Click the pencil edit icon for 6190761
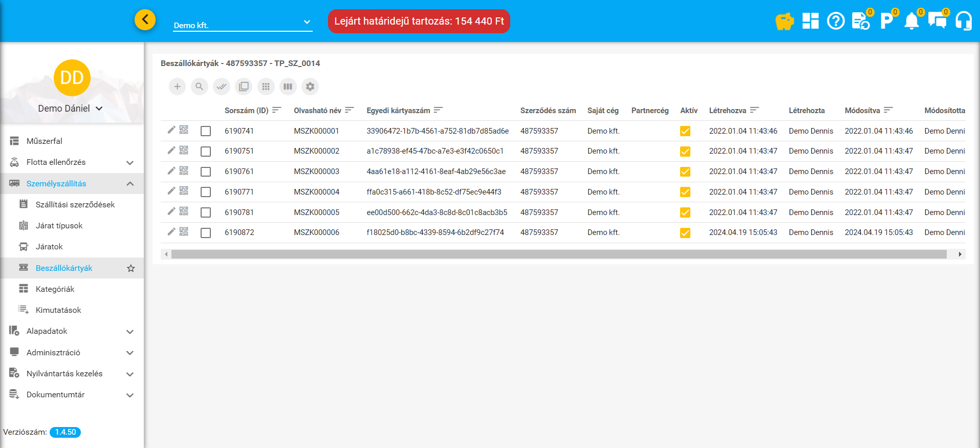Viewport: 980px width, 448px height. click(x=171, y=170)
